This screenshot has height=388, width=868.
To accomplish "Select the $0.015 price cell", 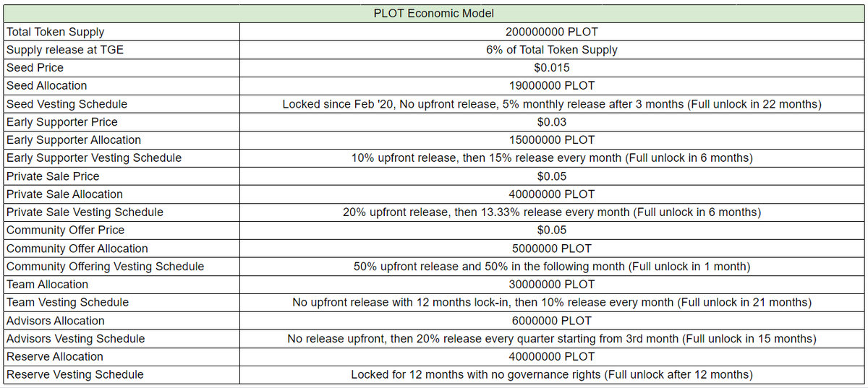I will coord(551,68).
